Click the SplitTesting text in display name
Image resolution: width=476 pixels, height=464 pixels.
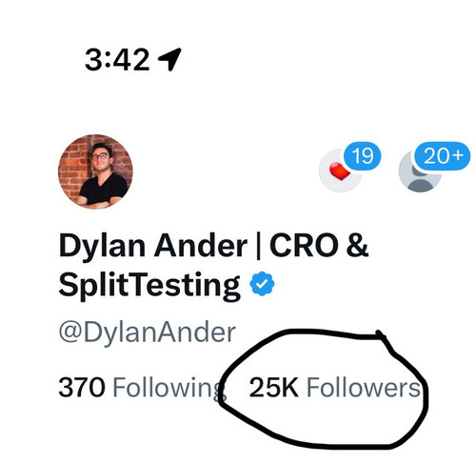point(149,285)
